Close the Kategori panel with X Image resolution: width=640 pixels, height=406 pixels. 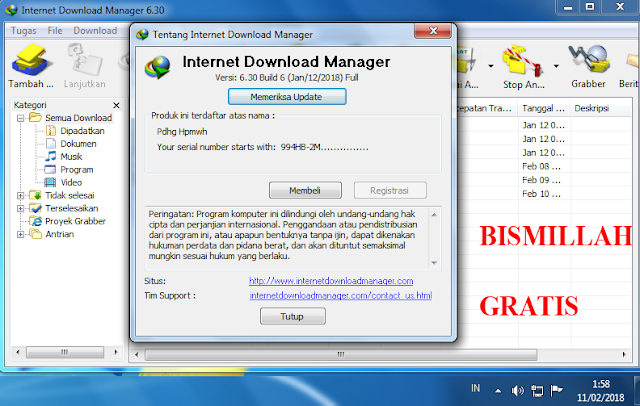click(x=116, y=105)
